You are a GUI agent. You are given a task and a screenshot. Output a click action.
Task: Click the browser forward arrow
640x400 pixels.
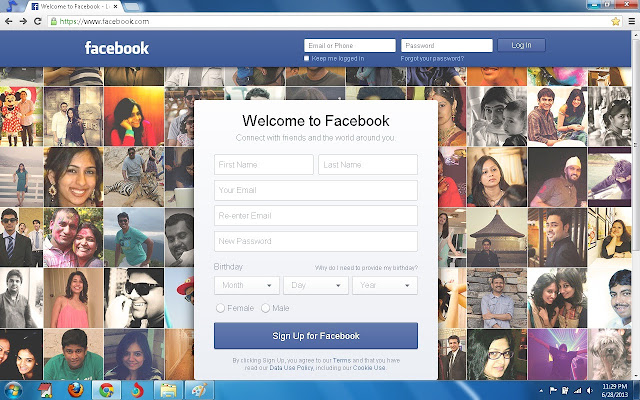23,21
